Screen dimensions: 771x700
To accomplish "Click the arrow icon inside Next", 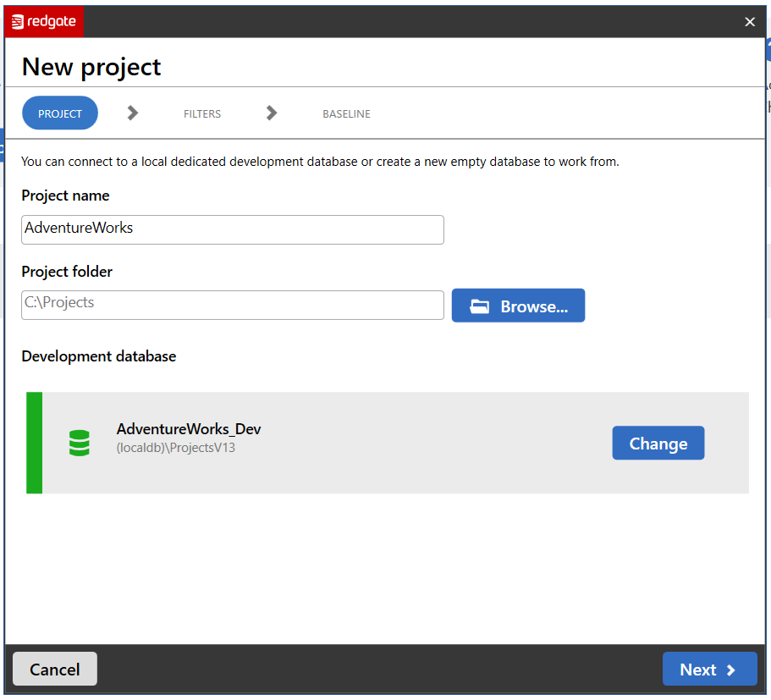I will (731, 670).
